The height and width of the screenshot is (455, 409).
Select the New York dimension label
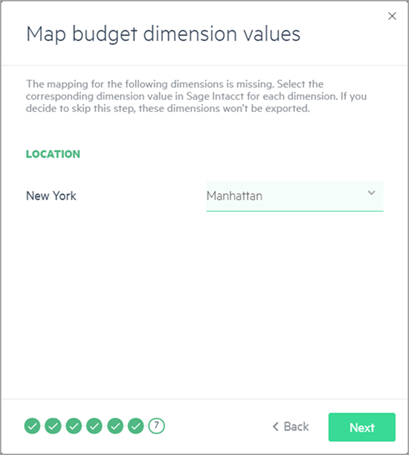pos(51,196)
